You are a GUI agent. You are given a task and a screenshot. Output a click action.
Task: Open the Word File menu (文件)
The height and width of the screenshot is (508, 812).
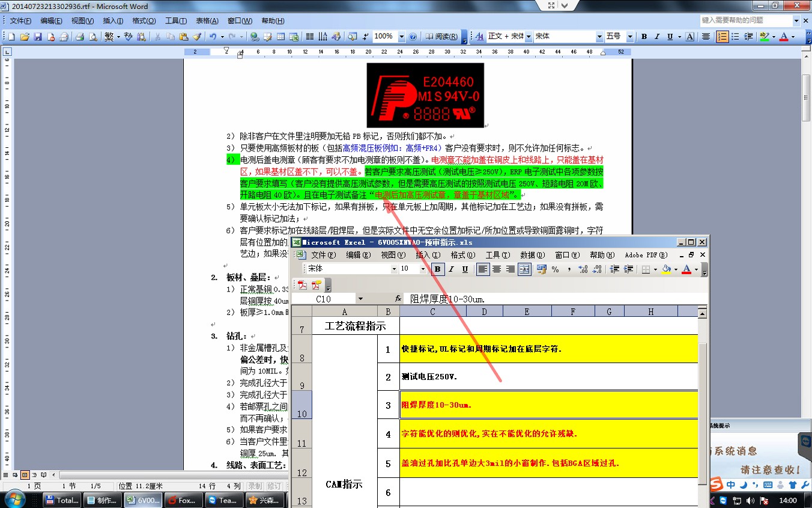20,21
